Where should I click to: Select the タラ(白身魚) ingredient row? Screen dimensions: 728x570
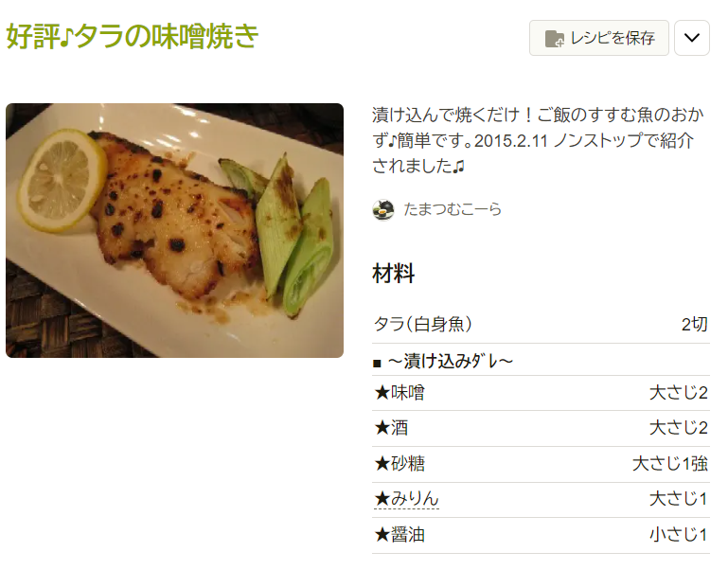[x=541, y=324]
